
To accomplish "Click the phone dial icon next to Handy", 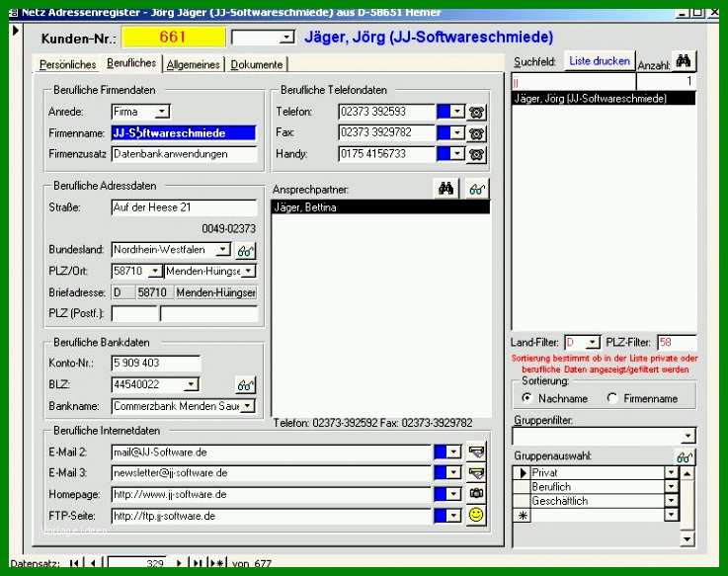I will click(x=476, y=154).
